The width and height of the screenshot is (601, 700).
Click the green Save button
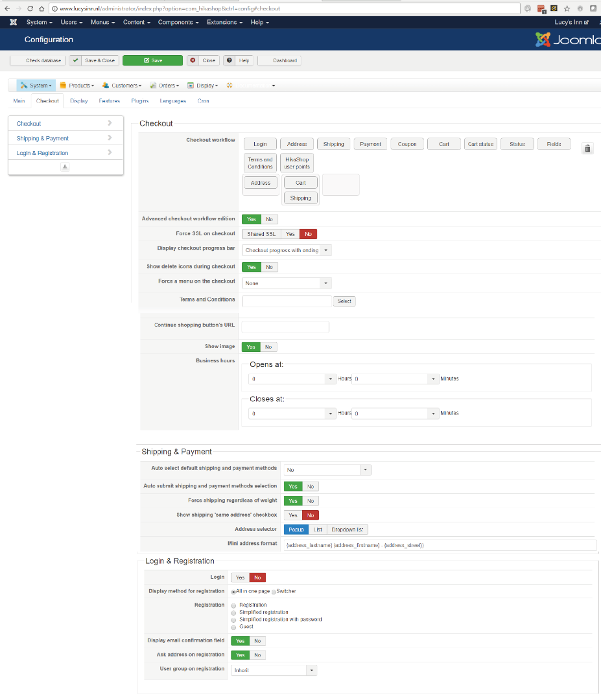pyautogui.click(x=153, y=60)
